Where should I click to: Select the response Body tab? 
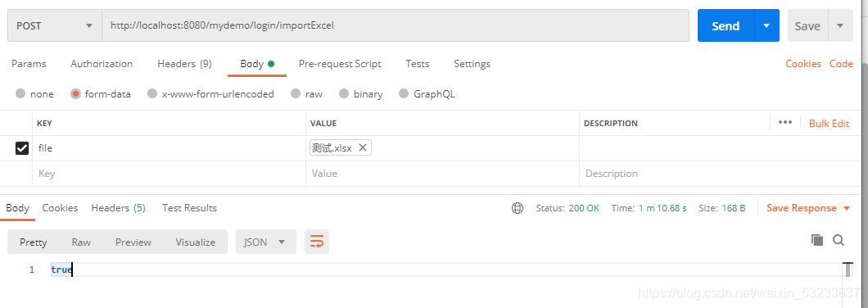(x=17, y=208)
